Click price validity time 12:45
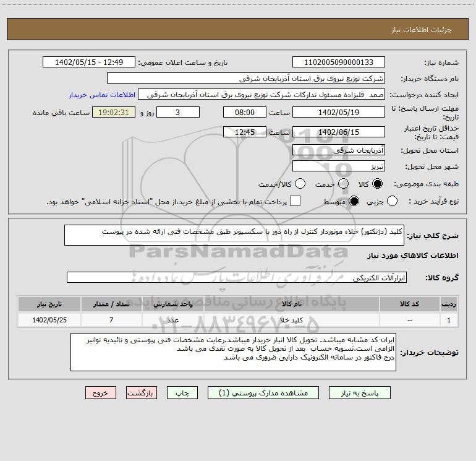476x461 pixels. (x=245, y=132)
